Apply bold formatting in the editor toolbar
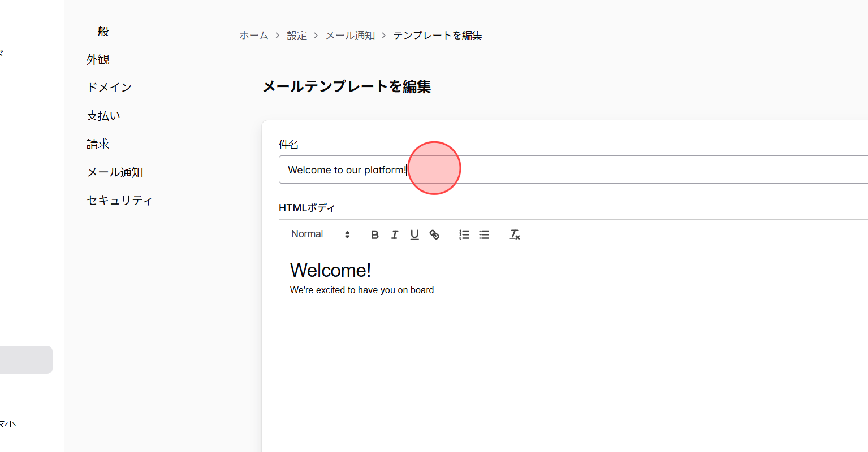This screenshot has width=868, height=452. pos(374,234)
